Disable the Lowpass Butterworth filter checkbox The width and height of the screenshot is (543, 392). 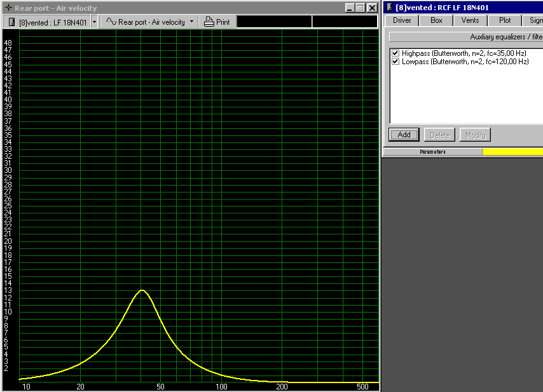[x=396, y=62]
